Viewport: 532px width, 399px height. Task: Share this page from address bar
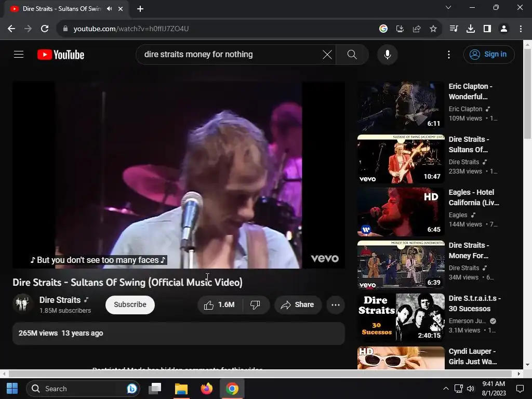pyautogui.click(x=417, y=29)
